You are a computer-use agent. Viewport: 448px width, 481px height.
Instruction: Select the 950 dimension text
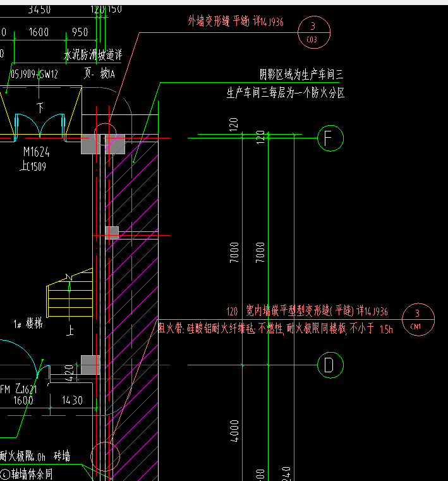tap(80, 32)
